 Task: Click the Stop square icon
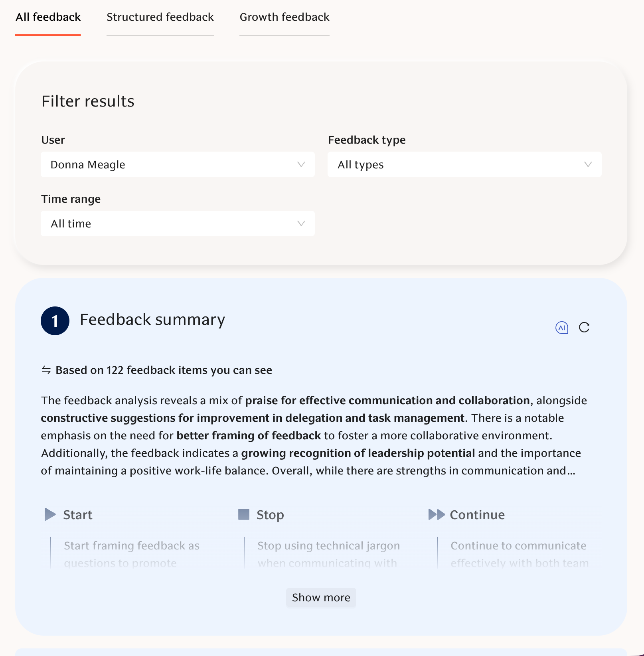(243, 514)
